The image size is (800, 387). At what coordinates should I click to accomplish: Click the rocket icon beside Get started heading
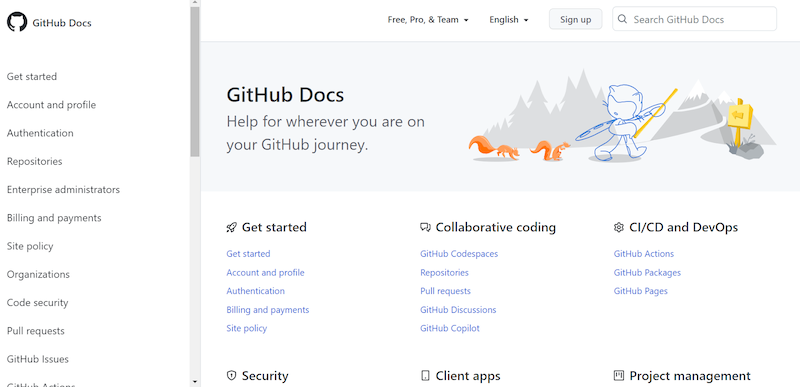[x=232, y=227]
